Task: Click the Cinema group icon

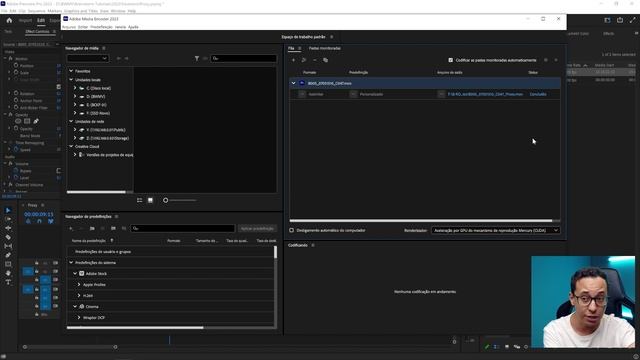Action: click(x=82, y=307)
